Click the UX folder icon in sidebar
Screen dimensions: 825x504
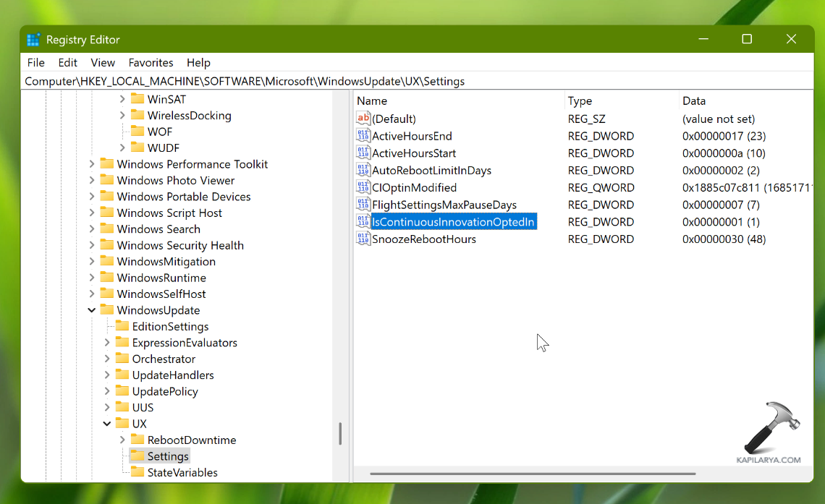123,423
